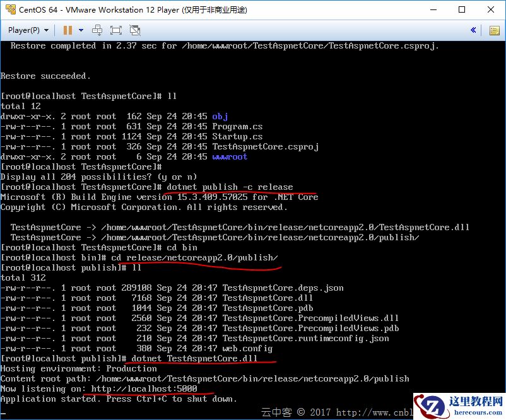Viewport: 506px width, 420px height.
Task: Send Ctrl+Alt+Del to the virtual machine
Action: point(97,30)
